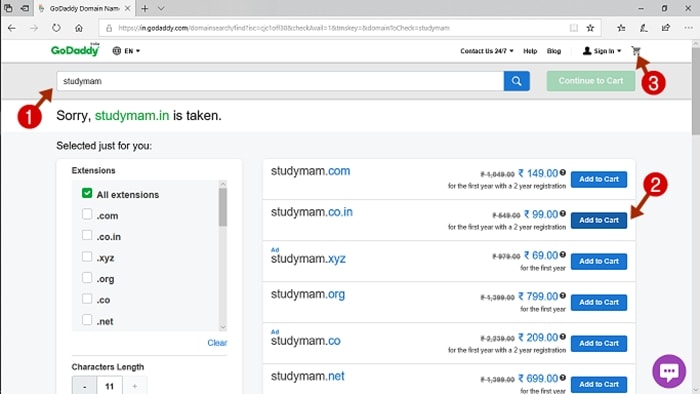Open the purple chat bubble
Image resolution: width=700 pixels, height=394 pixels.
click(x=669, y=371)
